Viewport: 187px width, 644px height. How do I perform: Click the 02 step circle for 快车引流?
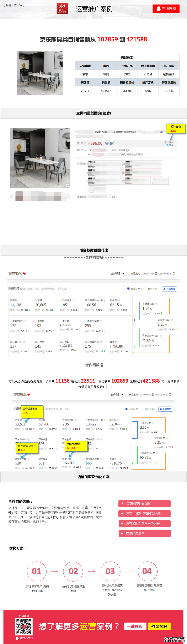(73, 572)
